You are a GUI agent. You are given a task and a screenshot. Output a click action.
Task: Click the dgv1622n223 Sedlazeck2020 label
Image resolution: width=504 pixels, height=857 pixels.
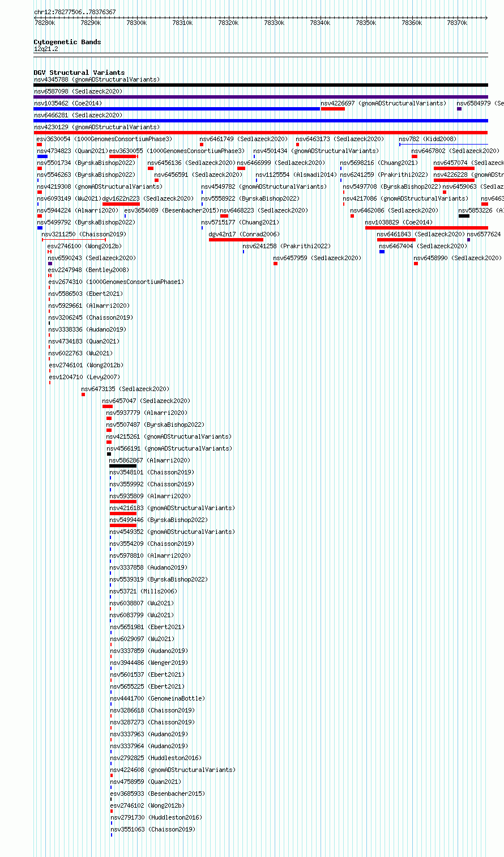[148, 198]
